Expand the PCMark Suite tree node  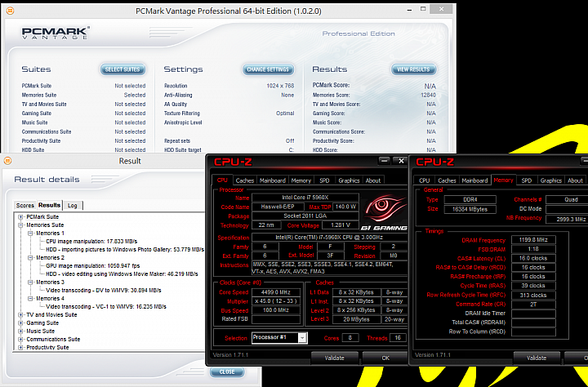20,216
